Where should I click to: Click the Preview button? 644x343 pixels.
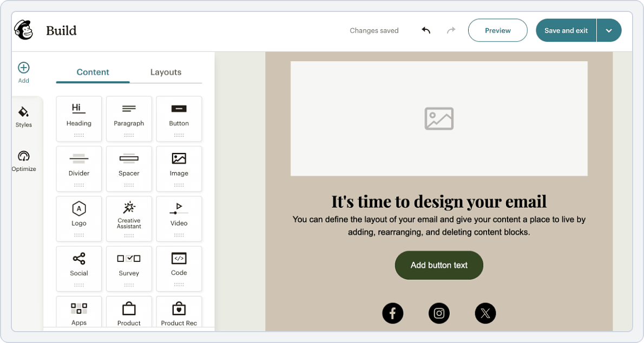tap(497, 30)
